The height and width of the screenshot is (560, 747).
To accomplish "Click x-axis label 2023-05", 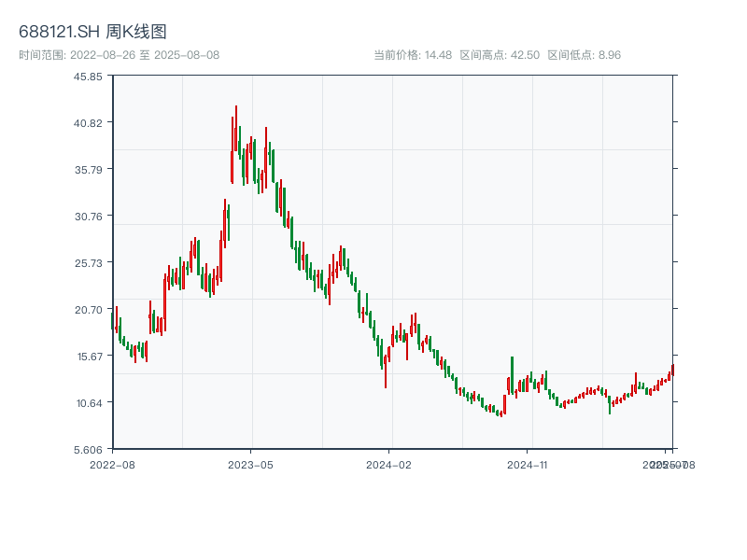I will pos(250,465).
